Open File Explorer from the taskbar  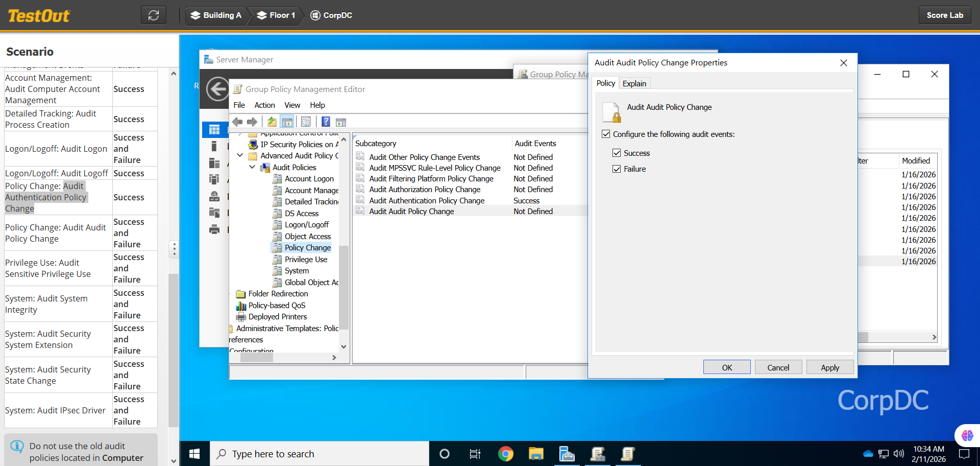point(536,454)
